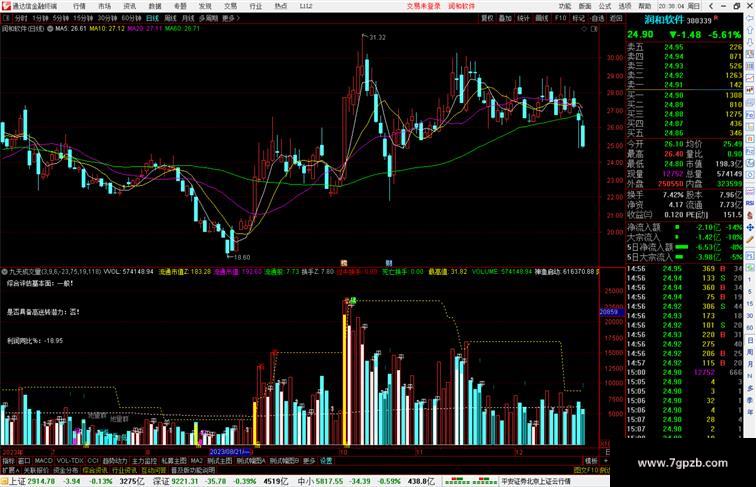Image resolution: width=756 pixels, height=487 pixels.
Task: Switch indicator to CCI
Action: pos(93,461)
